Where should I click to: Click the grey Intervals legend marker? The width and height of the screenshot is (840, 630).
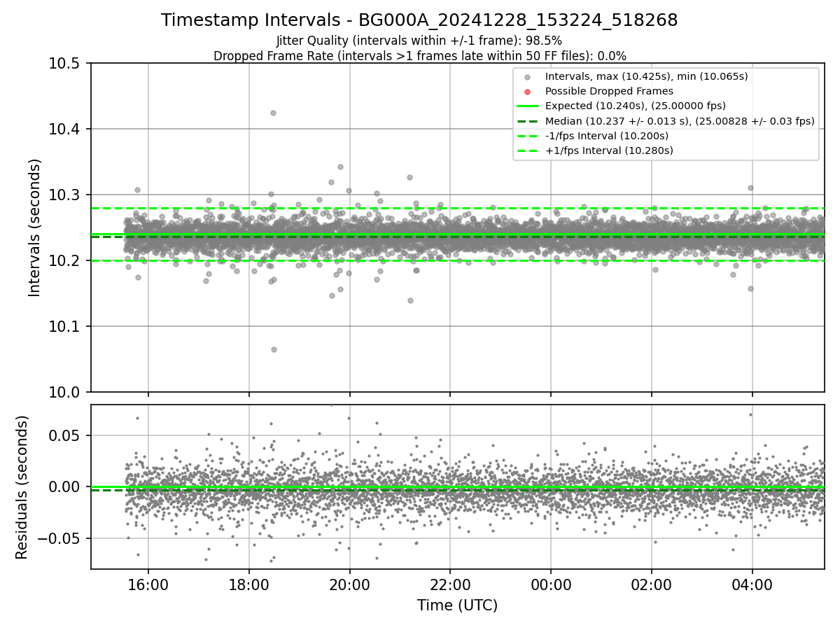(528, 77)
